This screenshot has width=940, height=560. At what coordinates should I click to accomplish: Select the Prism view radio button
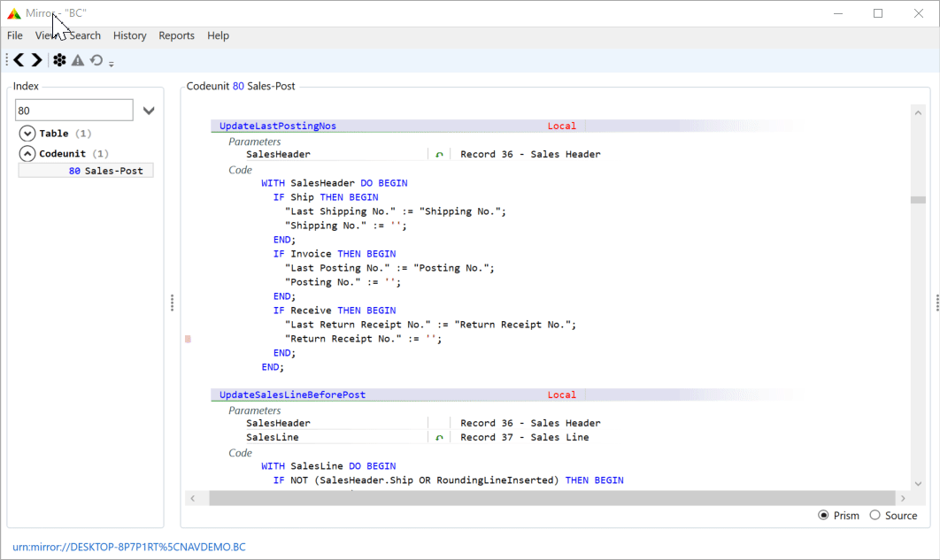[x=824, y=515]
